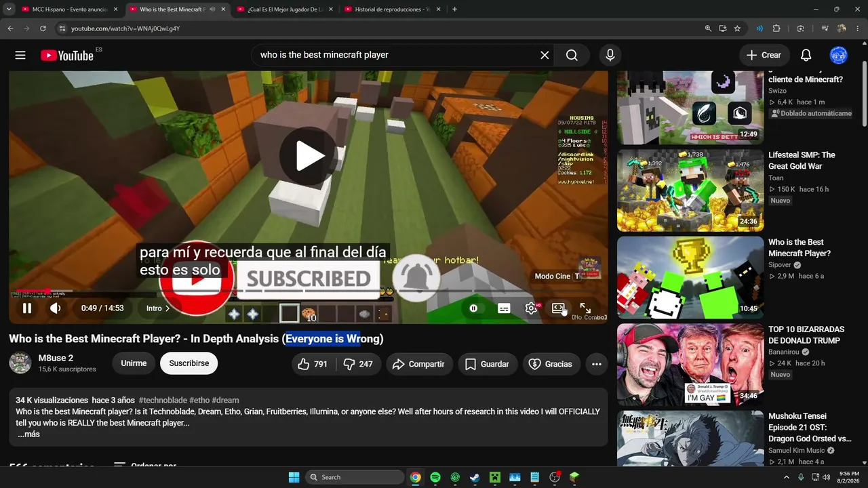
Task: Expand the Intro chapter list
Action: coord(158,308)
